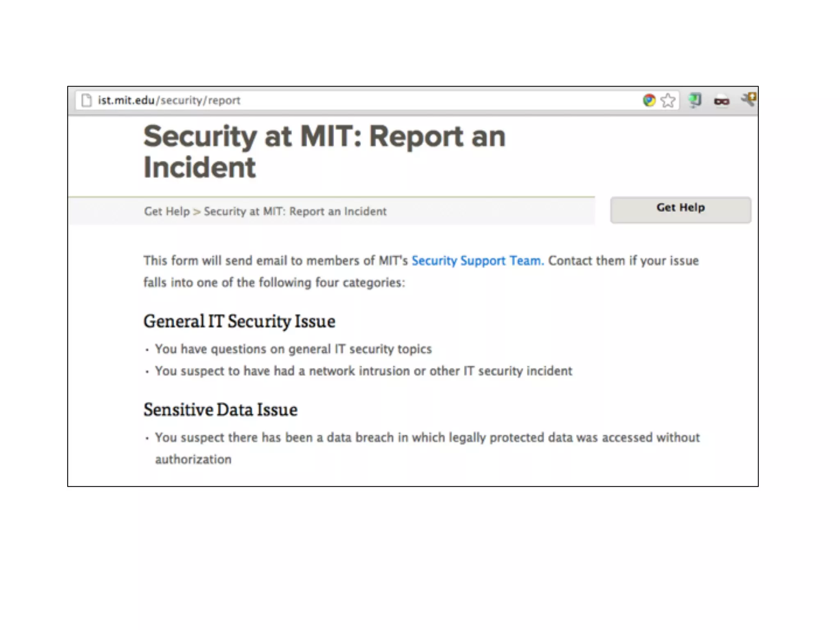The height and width of the screenshot is (630, 840).
Task: Open the Security Support Team link
Action: coord(477,261)
